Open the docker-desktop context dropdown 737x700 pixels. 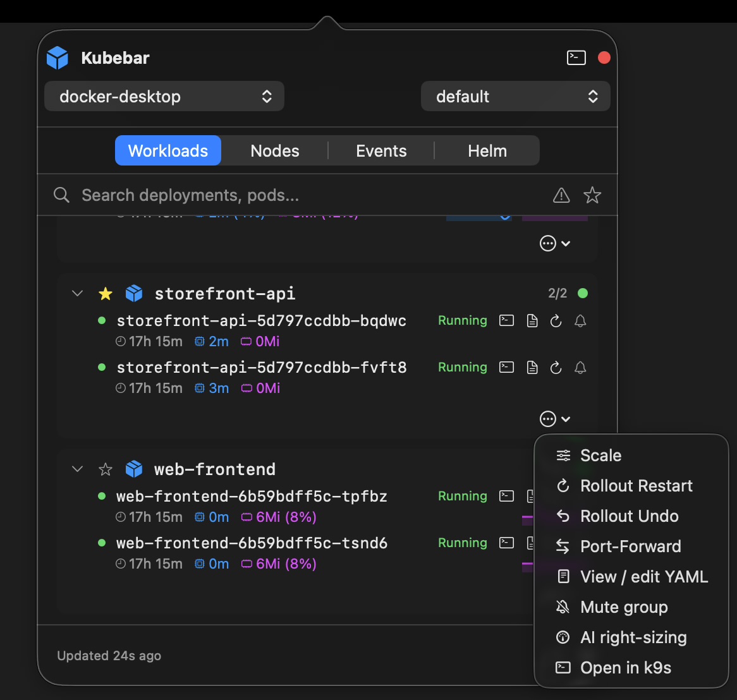pyautogui.click(x=164, y=96)
